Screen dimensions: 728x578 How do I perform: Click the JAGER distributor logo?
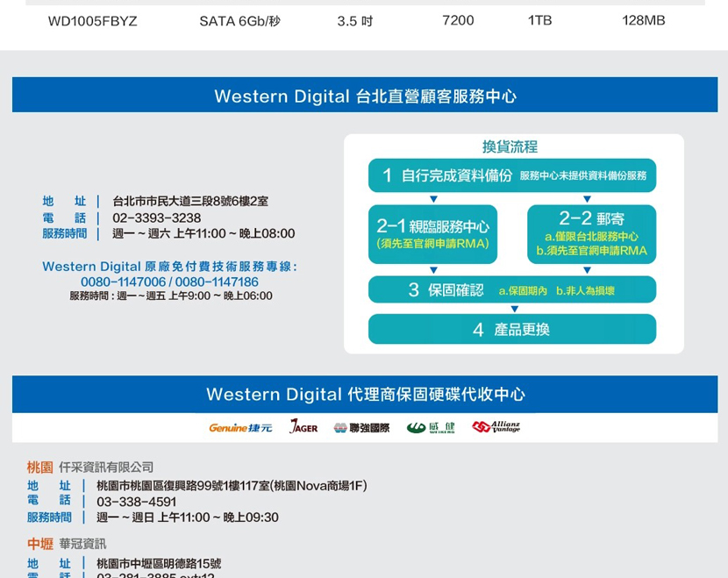[x=303, y=427]
